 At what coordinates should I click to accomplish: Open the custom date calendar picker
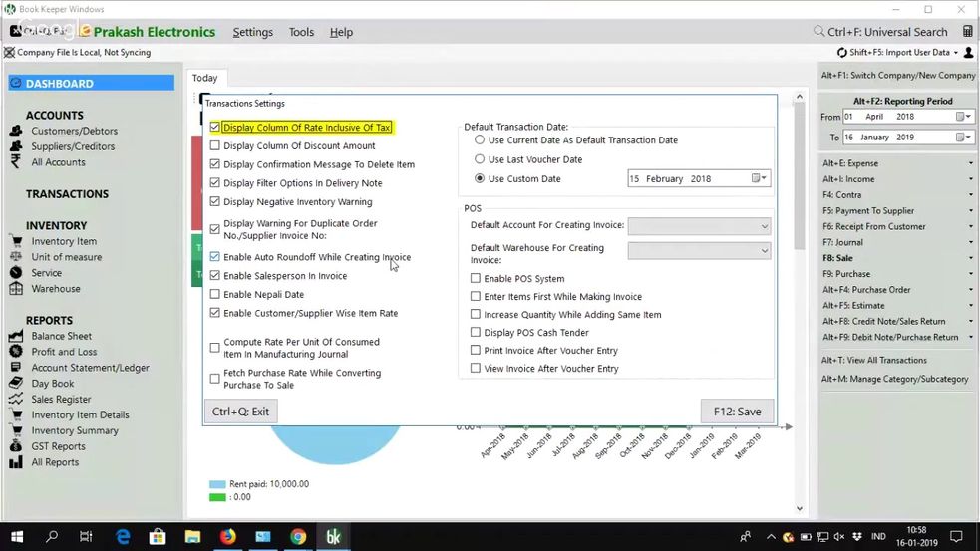click(x=758, y=179)
